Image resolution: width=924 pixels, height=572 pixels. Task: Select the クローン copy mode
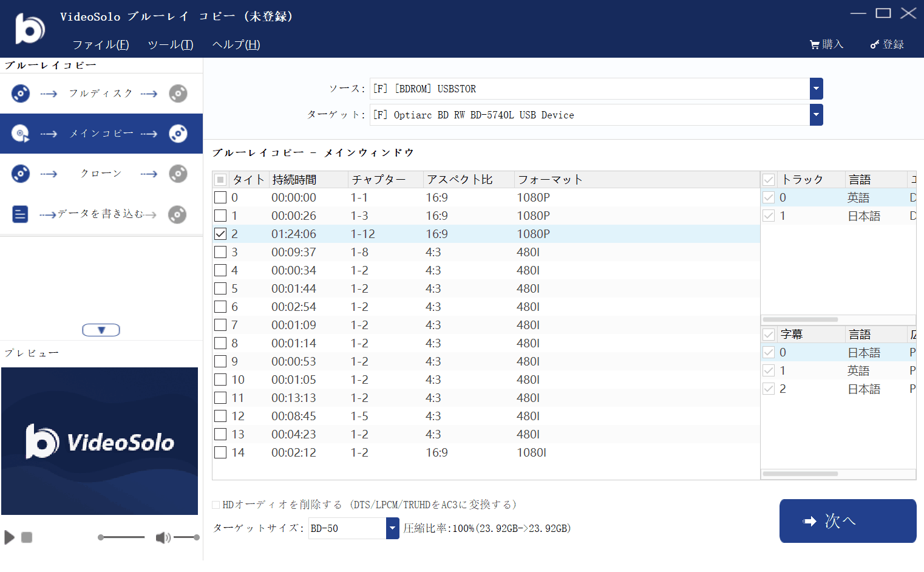(x=101, y=174)
